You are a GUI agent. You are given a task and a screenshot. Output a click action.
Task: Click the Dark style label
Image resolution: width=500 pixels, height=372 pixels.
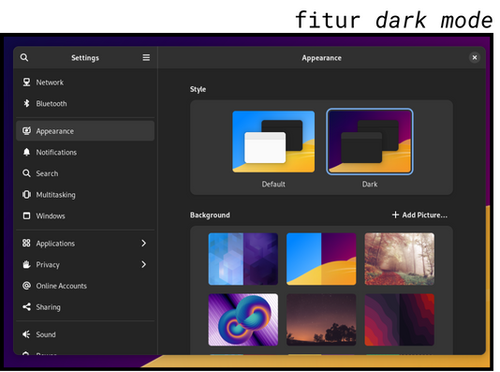(370, 184)
